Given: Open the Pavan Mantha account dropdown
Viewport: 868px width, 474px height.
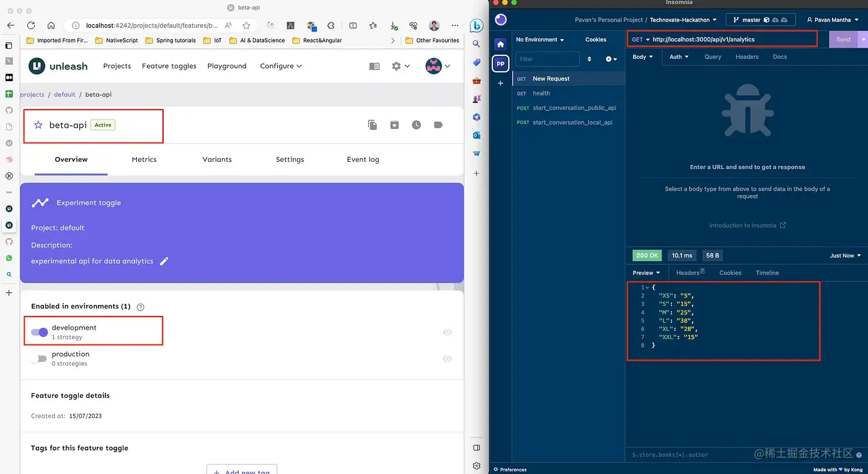Looking at the screenshot, I should [833, 20].
